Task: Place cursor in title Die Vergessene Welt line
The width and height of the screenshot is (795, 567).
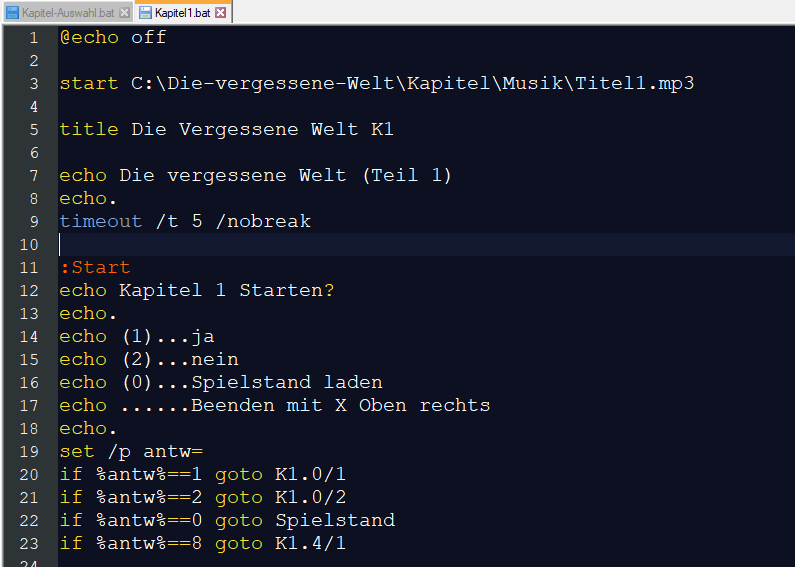Action: pyautogui.click(x=226, y=129)
